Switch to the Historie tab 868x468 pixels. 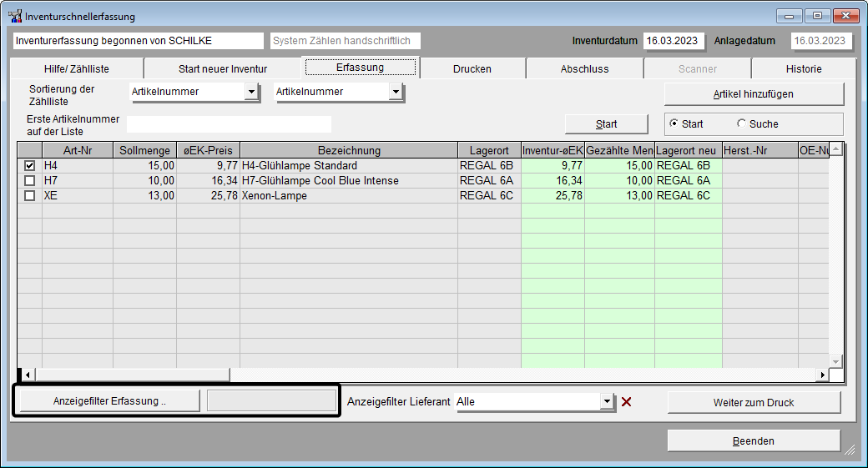point(804,68)
